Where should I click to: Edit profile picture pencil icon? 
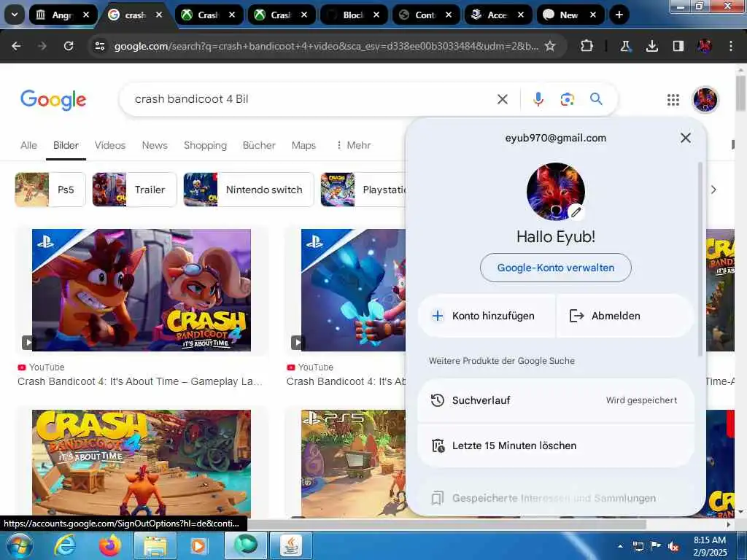coord(576,212)
